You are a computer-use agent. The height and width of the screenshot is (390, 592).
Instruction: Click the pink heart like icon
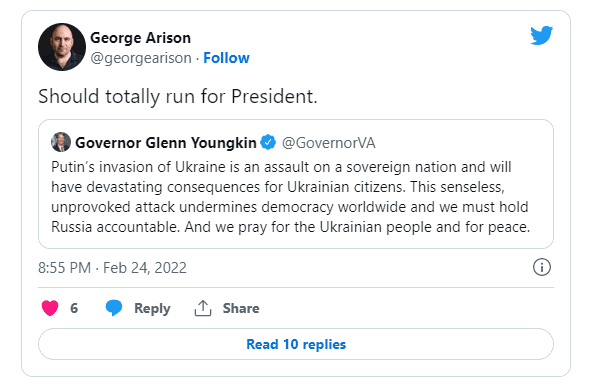[x=50, y=308]
